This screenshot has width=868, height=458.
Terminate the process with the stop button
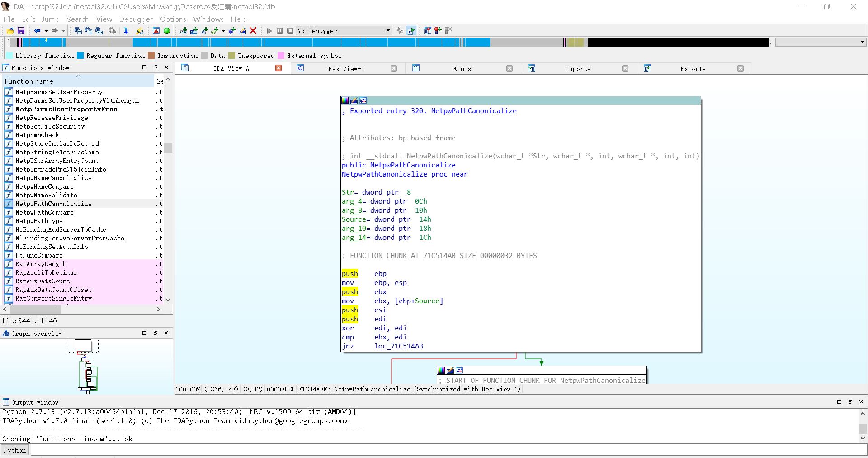tap(290, 31)
